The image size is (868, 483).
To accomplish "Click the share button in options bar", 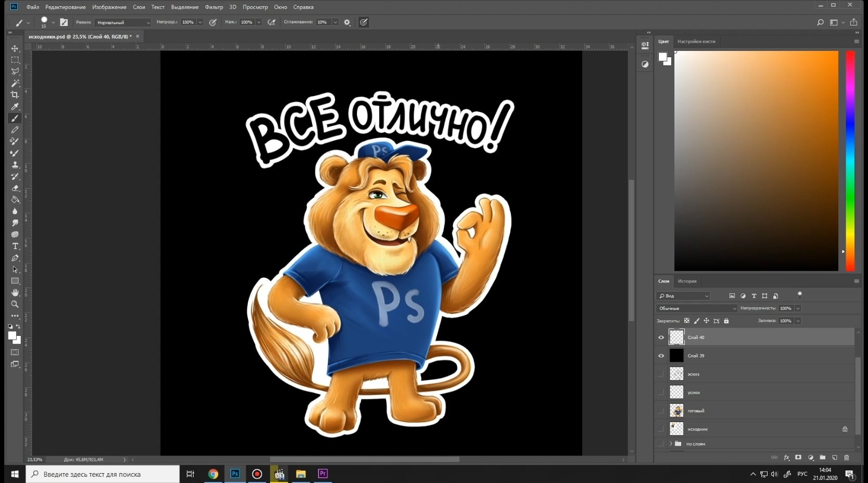I will point(854,22).
